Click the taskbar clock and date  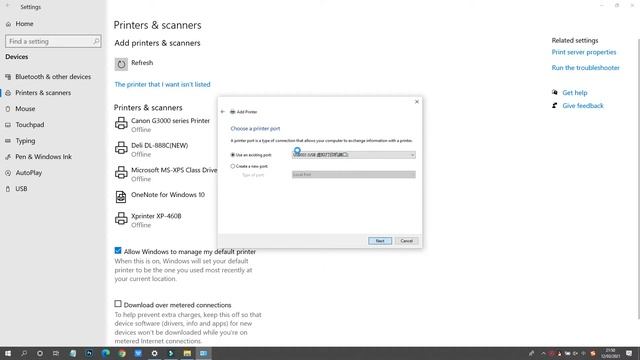click(x=611, y=353)
